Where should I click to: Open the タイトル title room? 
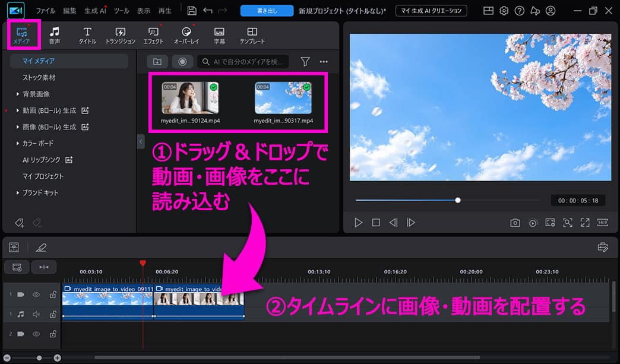tap(87, 35)
